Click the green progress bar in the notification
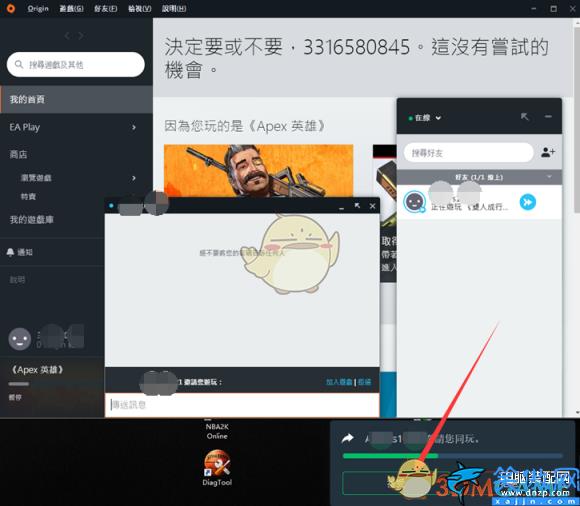The image size is (580, 506). pos(453,456)
